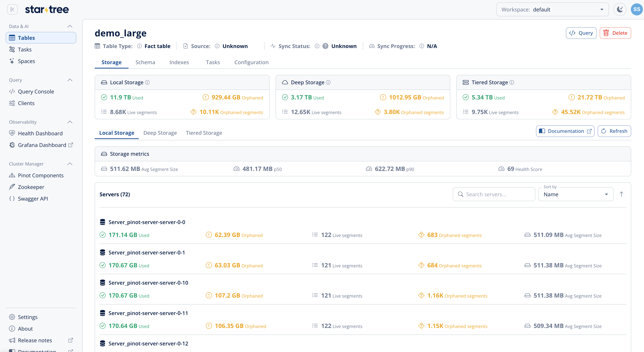This screenshot has height=352, width=644.
Task: Open the SS user avatar menu
Action: click(636, 10)
